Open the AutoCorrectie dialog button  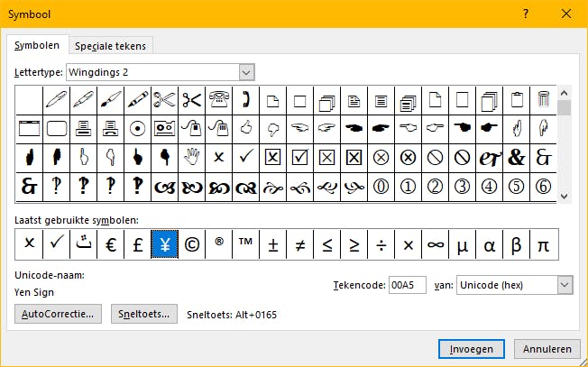pos(59,315)
